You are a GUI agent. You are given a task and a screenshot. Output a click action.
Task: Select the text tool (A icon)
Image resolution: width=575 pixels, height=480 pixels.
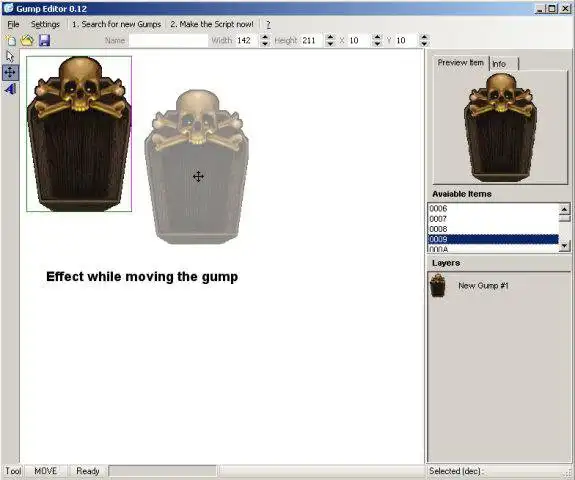point(10,89)
